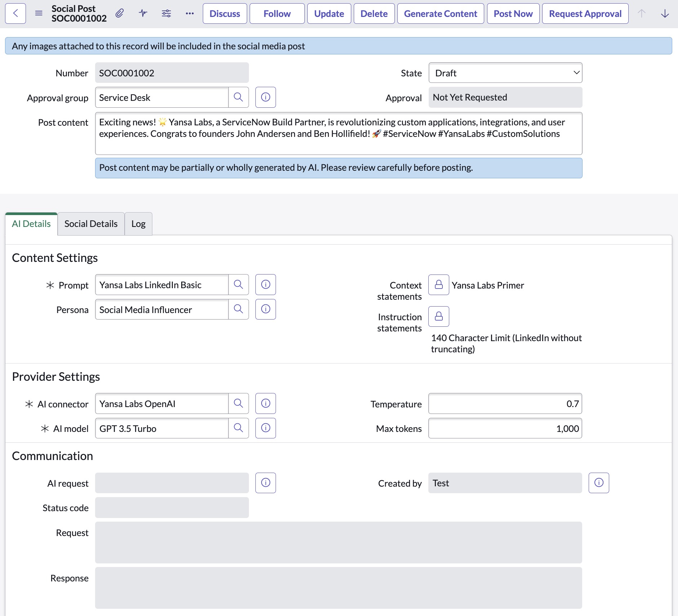This screenshot has width=678, height=616.
Task: Switch to the AI Details tab
Action: pyautogui.click(x=31, y=224)
